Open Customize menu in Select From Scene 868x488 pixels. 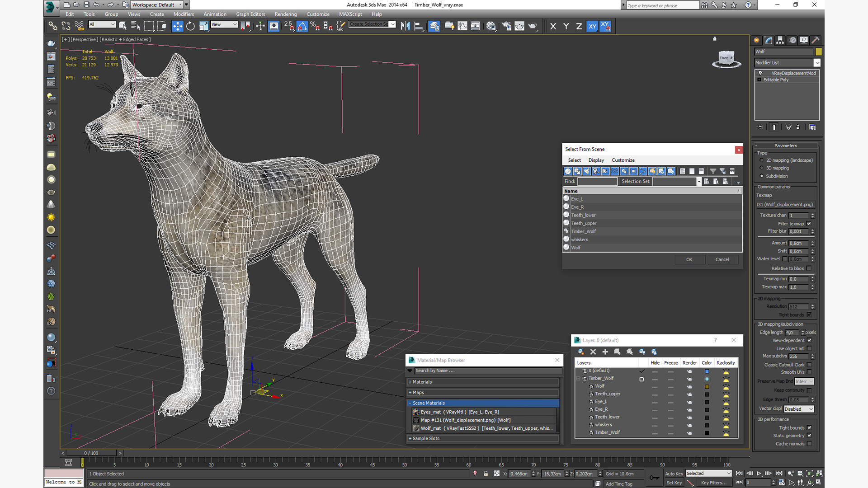pyautogui.click(x=623, y=160)
